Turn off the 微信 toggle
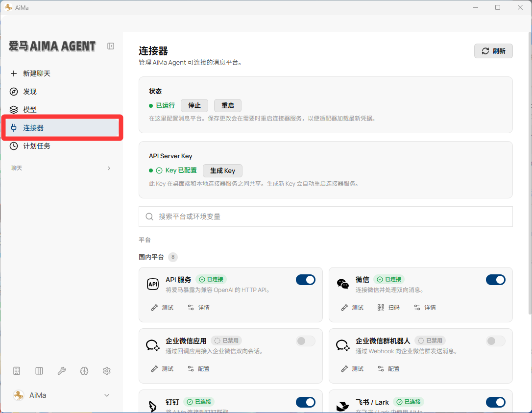The width and height of the screenshot is (532, 413). [x=496, y=280]
